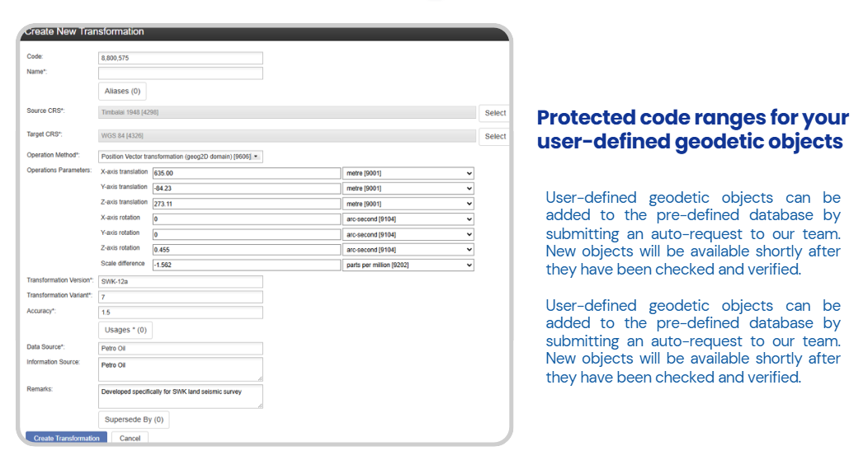Viewport: 868px width, 451px height.
Task: Open the Z-axis rotation unit dropdown
Action: point(408,249)
